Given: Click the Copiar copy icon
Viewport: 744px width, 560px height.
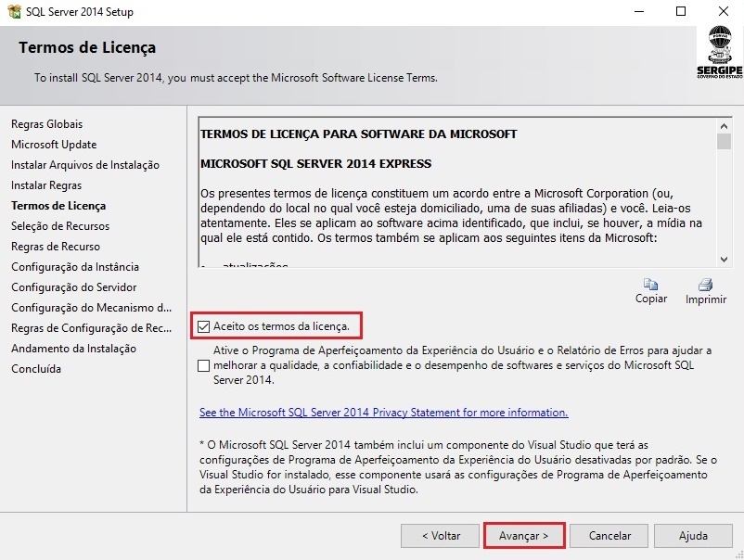Looking at the screenshot, I should click(x=650, y=285).
